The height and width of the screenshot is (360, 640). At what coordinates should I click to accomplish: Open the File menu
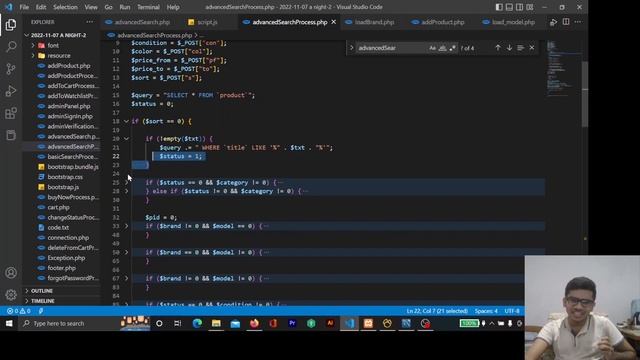point(24,7)
